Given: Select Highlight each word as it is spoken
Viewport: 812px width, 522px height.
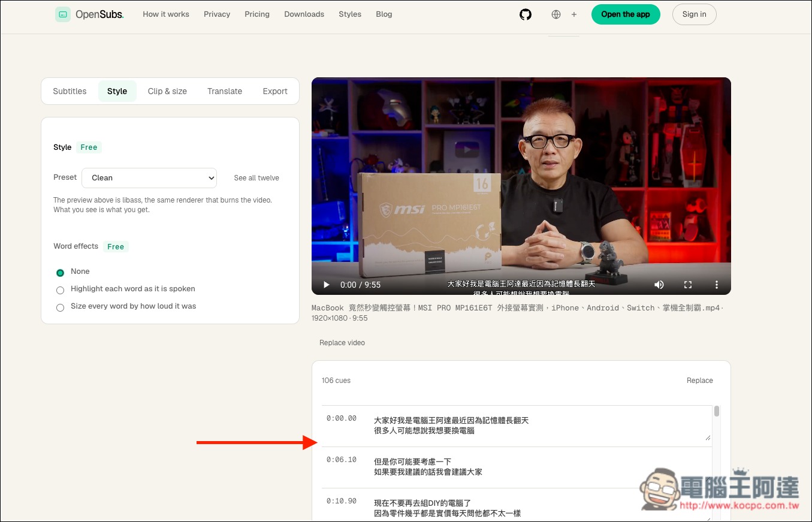Looking at the screenshot, I should pos(60,290).
